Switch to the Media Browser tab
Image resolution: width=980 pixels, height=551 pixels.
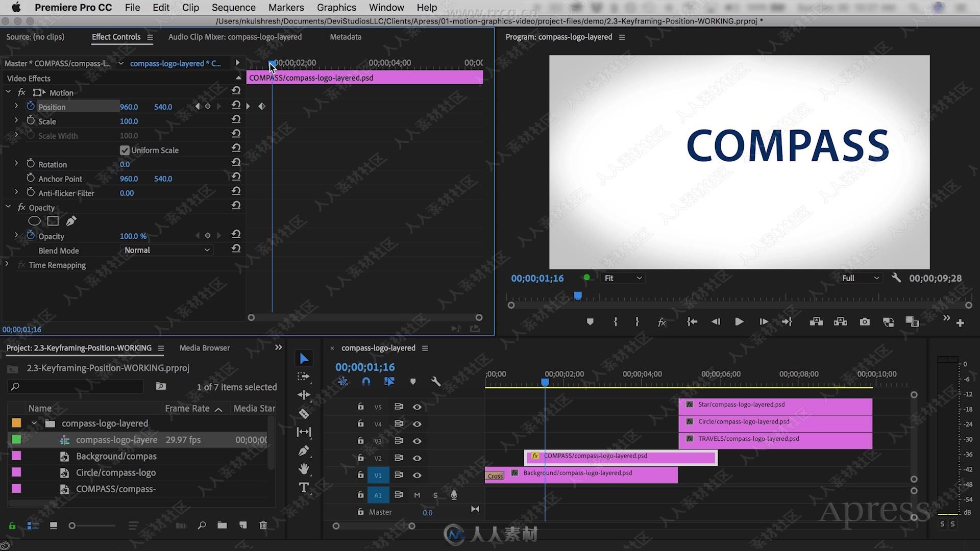[x=205, y=348]
